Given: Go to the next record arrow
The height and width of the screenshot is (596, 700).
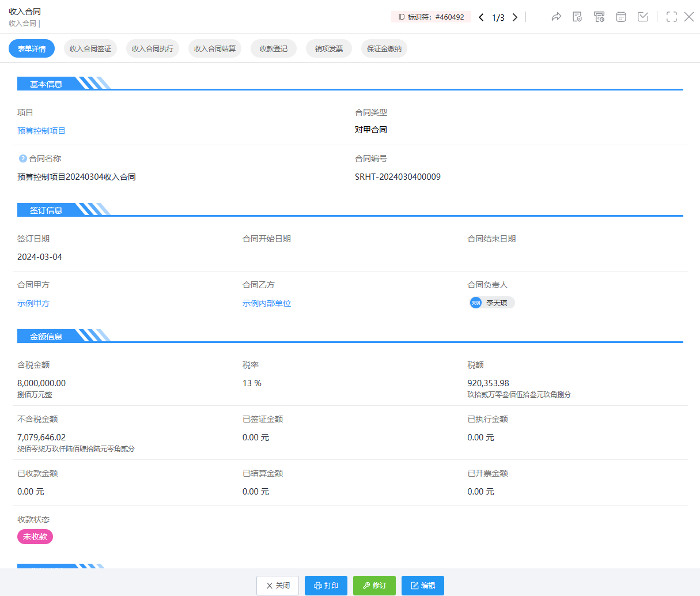Looking at the screenshot, I should tap(515, 17).
